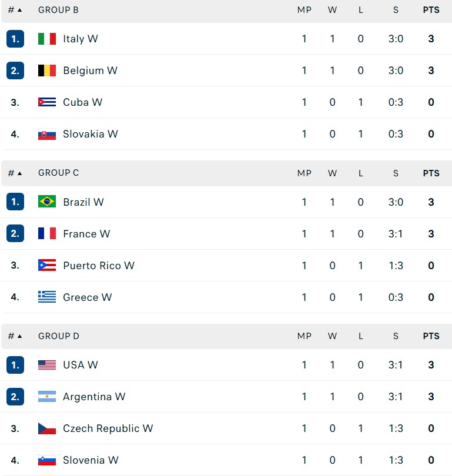Click the Greece flag icon

click(47, 297)
